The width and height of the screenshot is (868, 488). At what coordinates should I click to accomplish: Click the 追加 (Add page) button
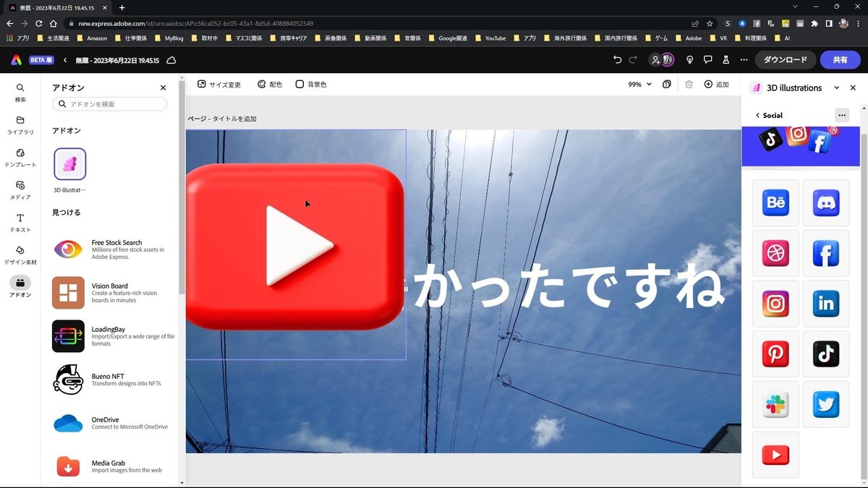(x=716, y=85)
